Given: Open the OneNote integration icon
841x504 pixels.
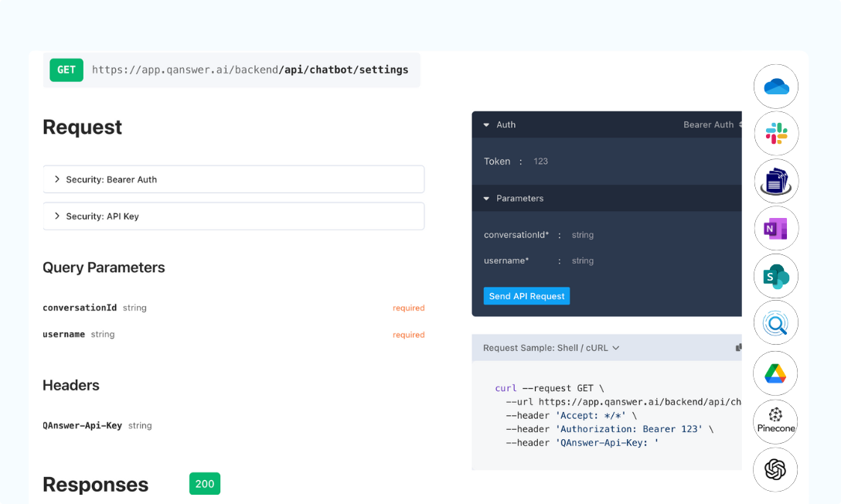Looking at the screenshot, I should tap(775, 228).
